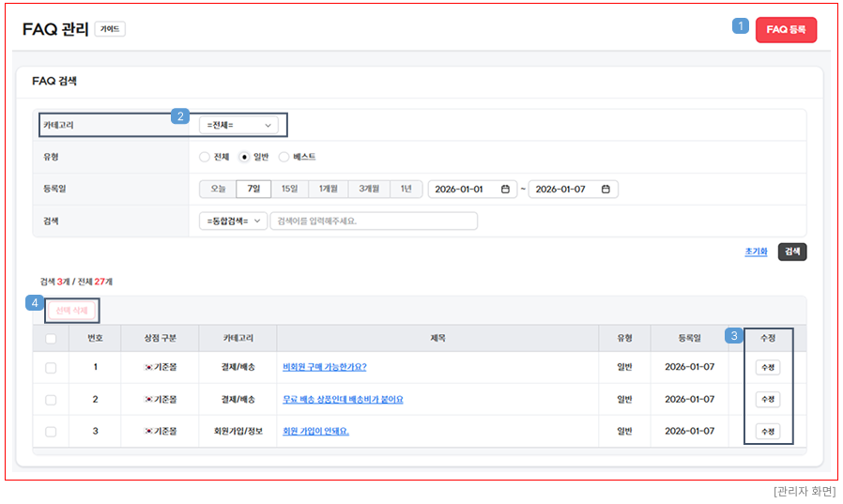
Task: Choose the 1개월 date range tab
Action: (328, 189)
